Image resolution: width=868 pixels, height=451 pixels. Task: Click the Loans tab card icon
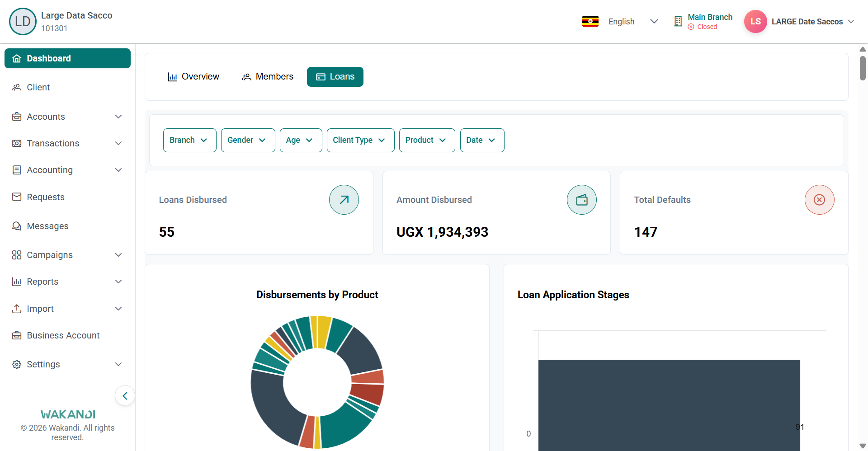[321, 77]
